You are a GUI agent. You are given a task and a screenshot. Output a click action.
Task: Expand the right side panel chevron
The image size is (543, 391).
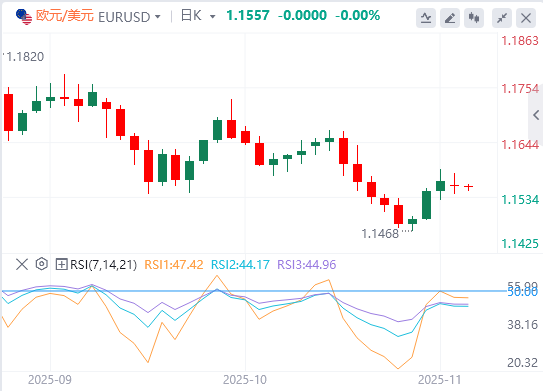536,115
